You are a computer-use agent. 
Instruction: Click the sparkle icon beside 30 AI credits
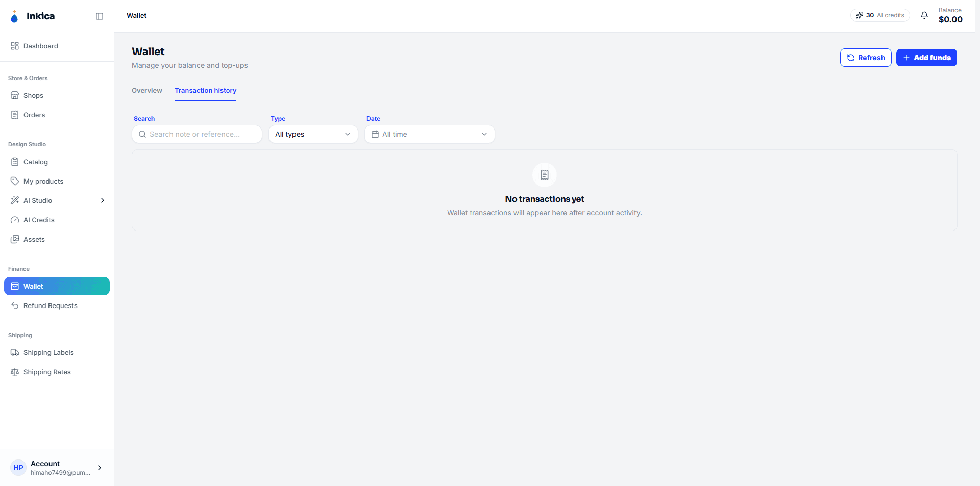point(860,15)
